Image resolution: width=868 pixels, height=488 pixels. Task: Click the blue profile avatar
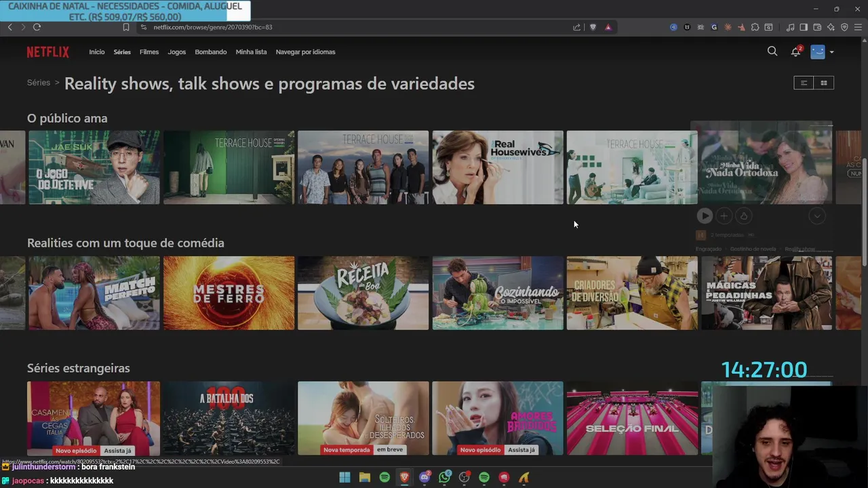(818, 52)
